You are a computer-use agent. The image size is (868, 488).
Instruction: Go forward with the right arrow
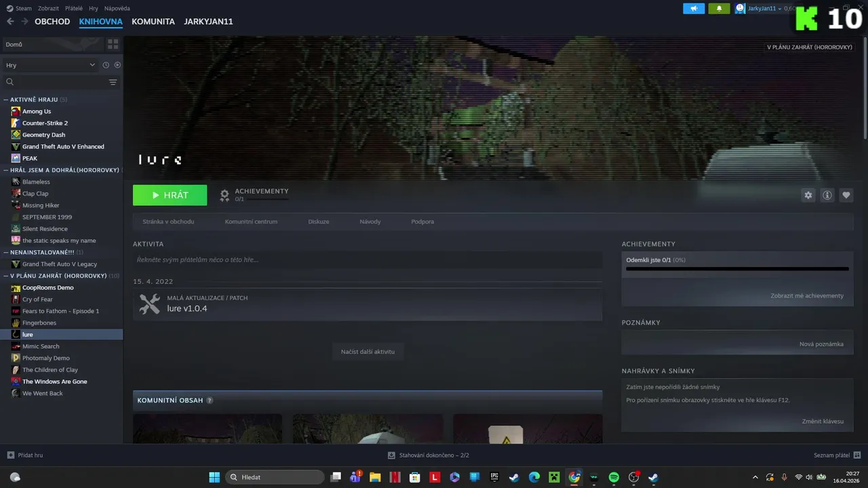24,22
